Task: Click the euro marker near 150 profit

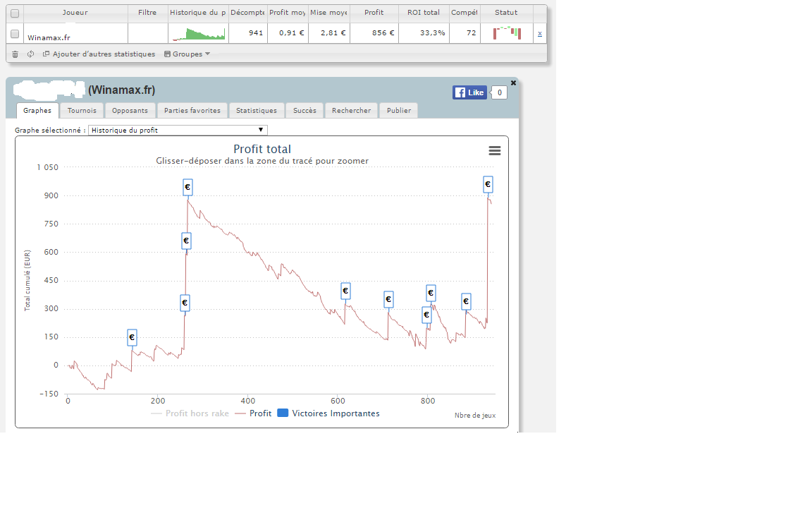Action: click(132, 337)
